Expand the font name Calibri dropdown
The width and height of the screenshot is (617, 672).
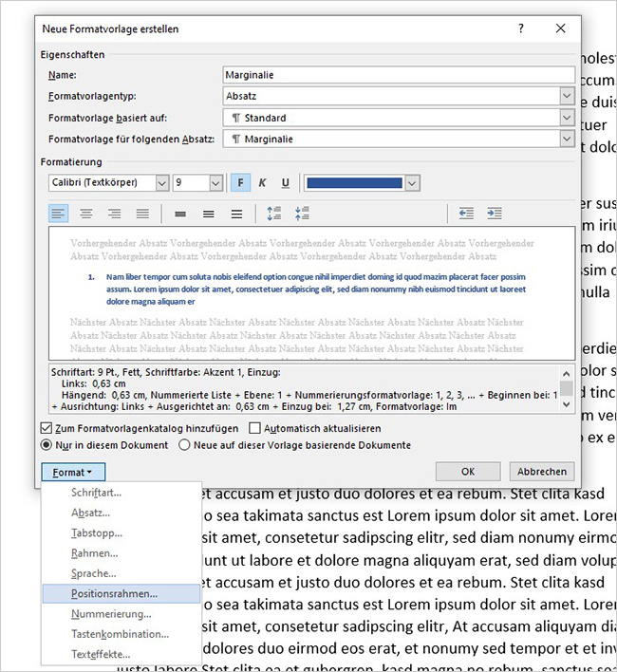161,182
